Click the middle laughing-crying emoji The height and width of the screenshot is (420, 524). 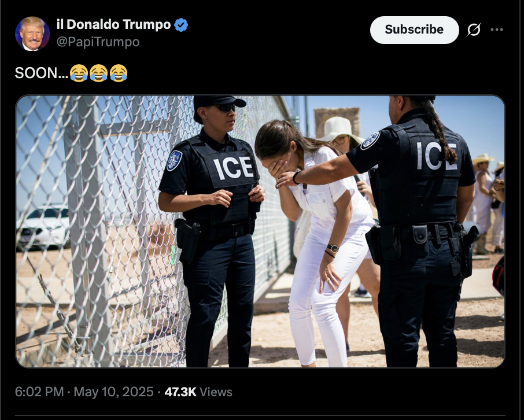pos(98,73)
